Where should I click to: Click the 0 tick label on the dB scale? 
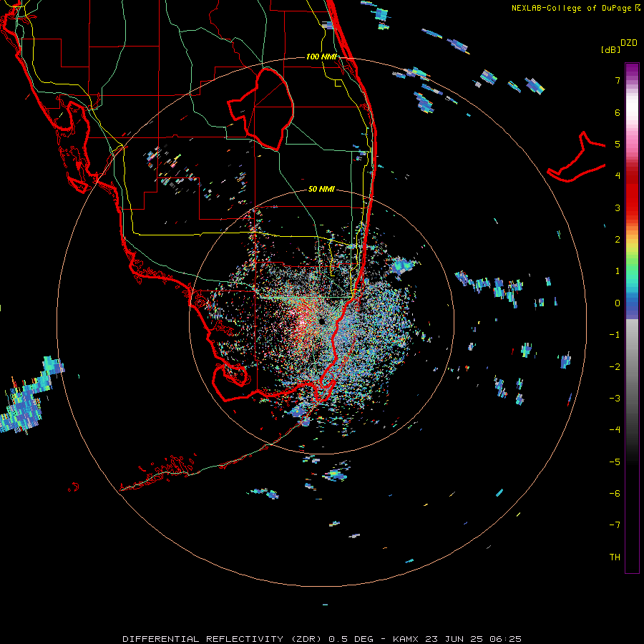click(618, 303)
